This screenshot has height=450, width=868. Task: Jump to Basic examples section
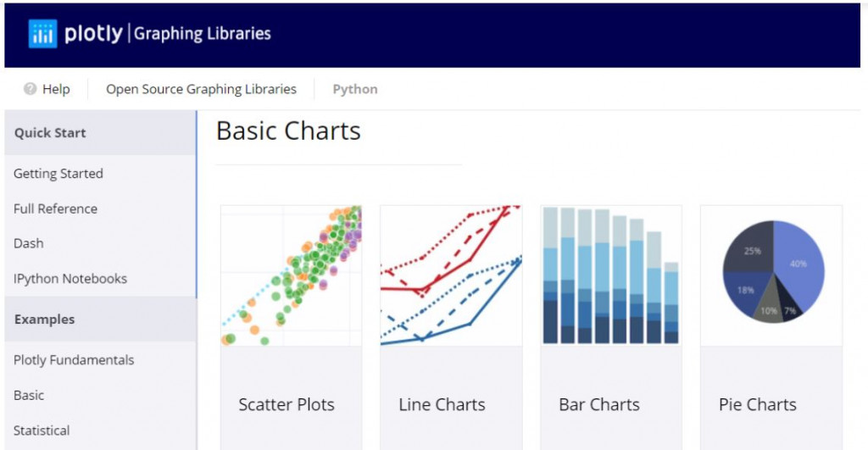pyautogui.click(x=29, y=396)
